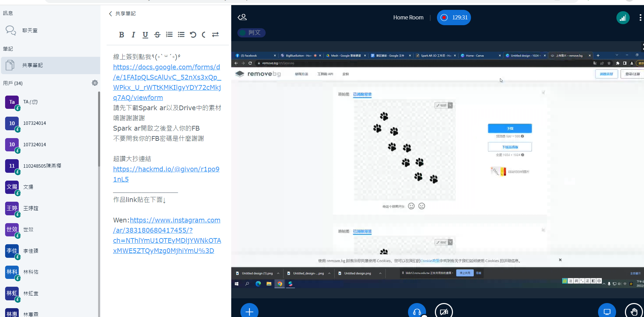Open the Google Forms sign-in link
Image resolution: width=644 pixels, height=317 pixels.
click(167, 82)
